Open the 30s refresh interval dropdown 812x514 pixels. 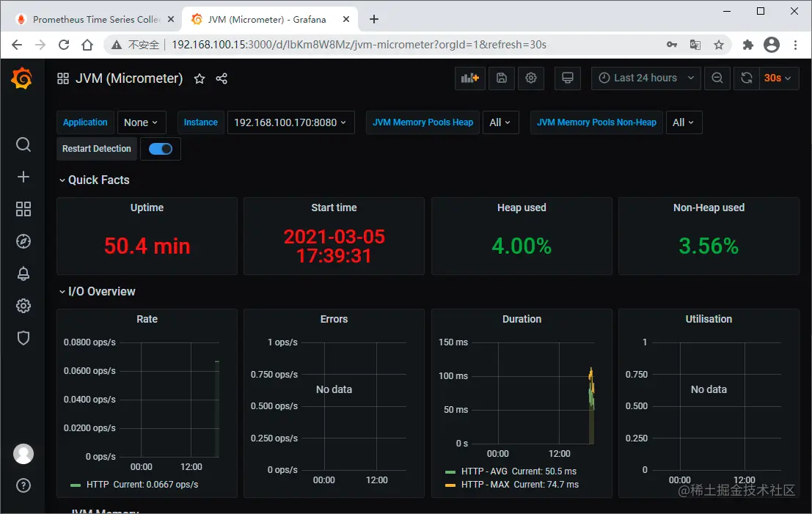(x=778, y=78)
